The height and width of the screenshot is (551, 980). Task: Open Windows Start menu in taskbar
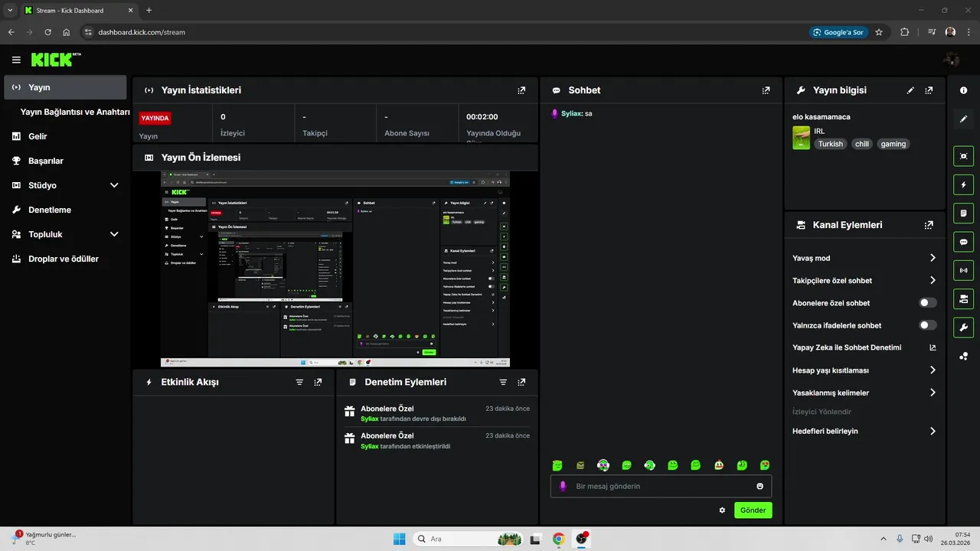click(x=399, y=539)
